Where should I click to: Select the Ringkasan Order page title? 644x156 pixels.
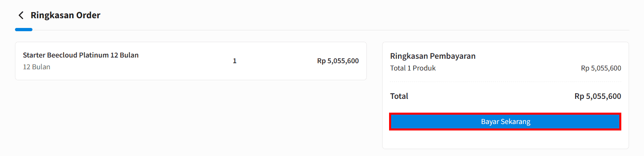tap(65, 15)
